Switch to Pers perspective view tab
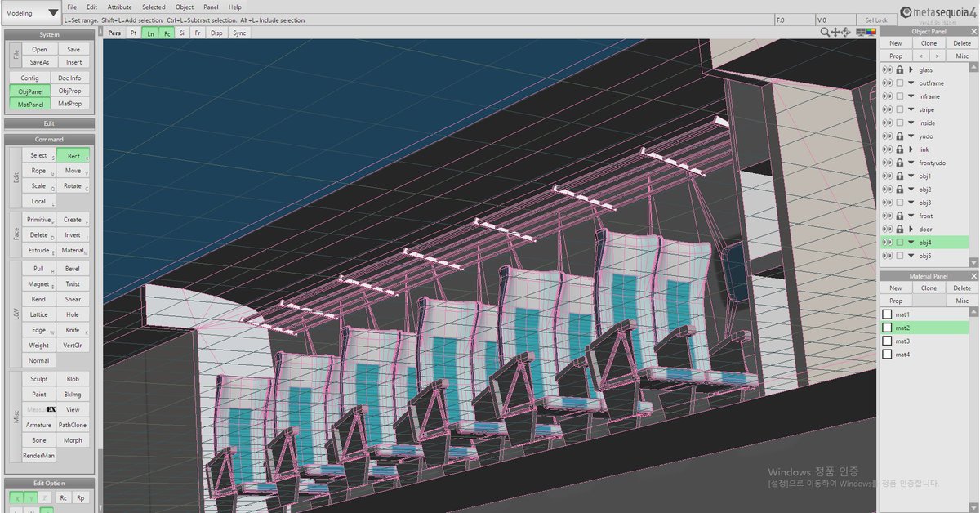The width and height of the screenshot is (980, 513). 115,33
